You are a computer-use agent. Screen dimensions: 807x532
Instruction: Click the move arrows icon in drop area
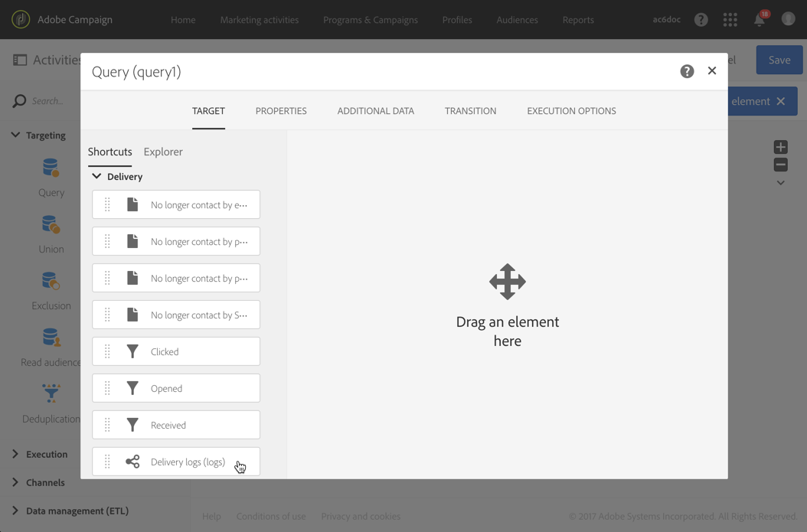[508, 282]
